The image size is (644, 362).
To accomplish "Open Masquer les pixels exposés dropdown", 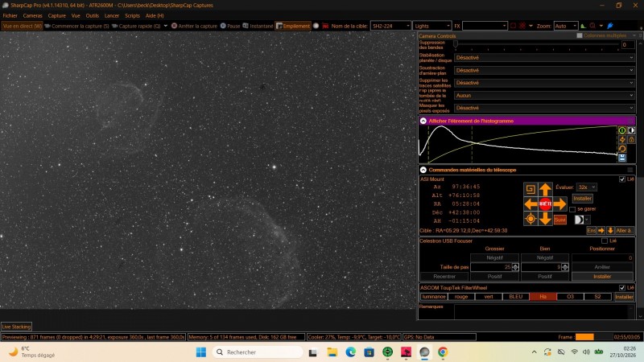I will point(544,109).
